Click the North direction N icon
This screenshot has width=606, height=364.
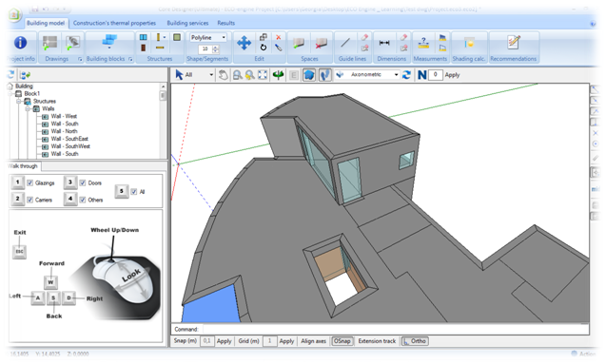[x=421, y=75]
